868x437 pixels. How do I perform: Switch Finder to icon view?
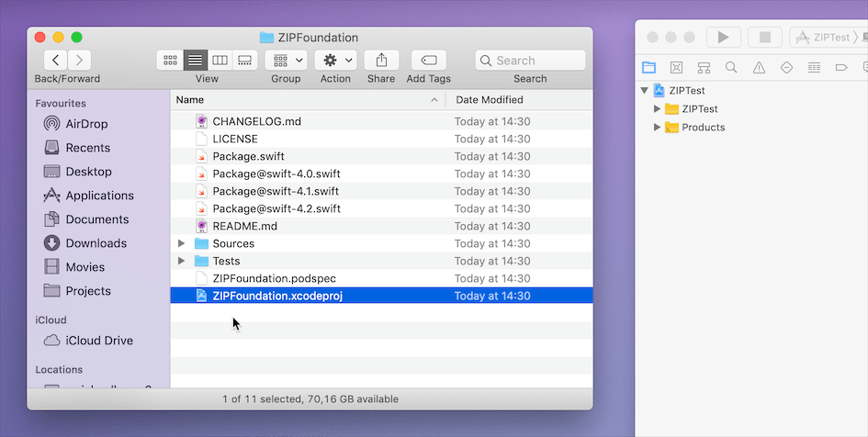tap(170, 61)
